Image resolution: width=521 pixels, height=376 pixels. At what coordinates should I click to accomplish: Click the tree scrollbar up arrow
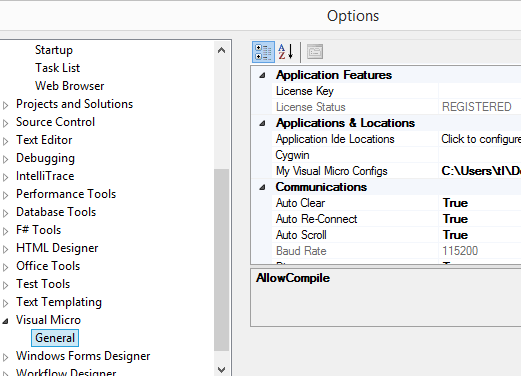pyautogui.click(x=221, y=50)
